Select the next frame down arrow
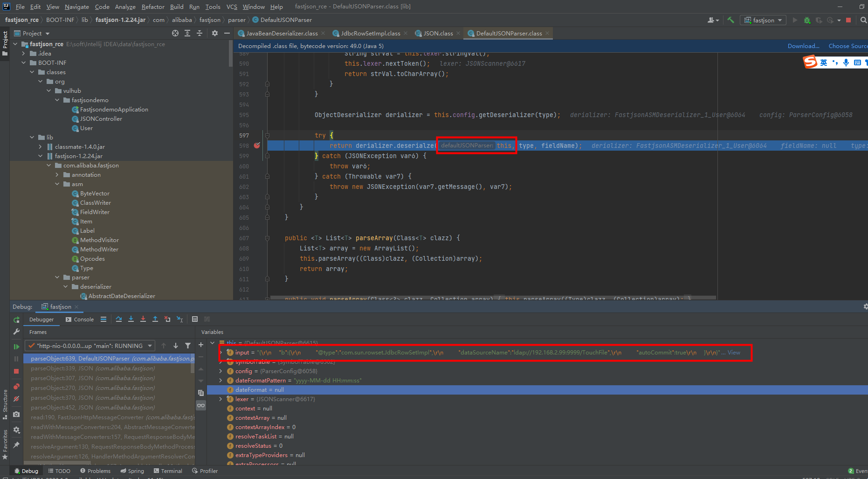868x479 pixels. pyautogui.click(x=176, y=346)
